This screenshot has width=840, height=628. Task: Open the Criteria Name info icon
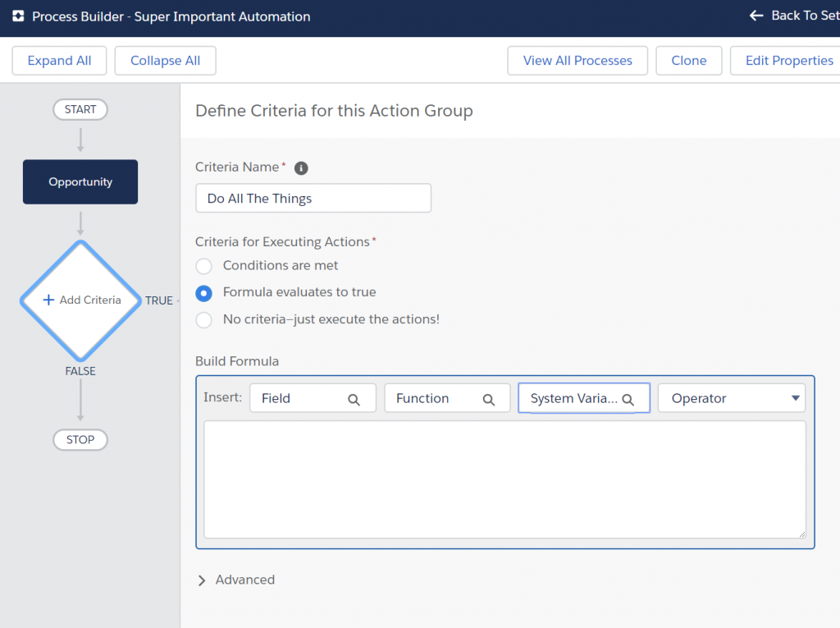(301, 167)
